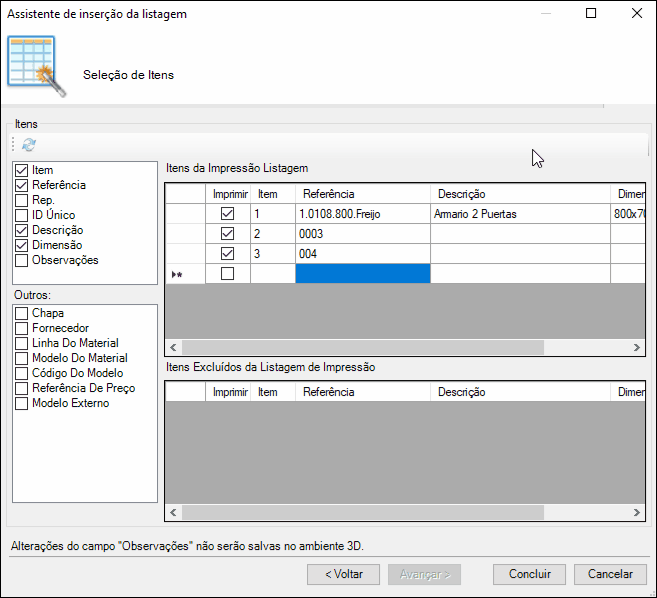
Task: Select cell 1.0108.800.Freijo
Action: pos(363,214)
